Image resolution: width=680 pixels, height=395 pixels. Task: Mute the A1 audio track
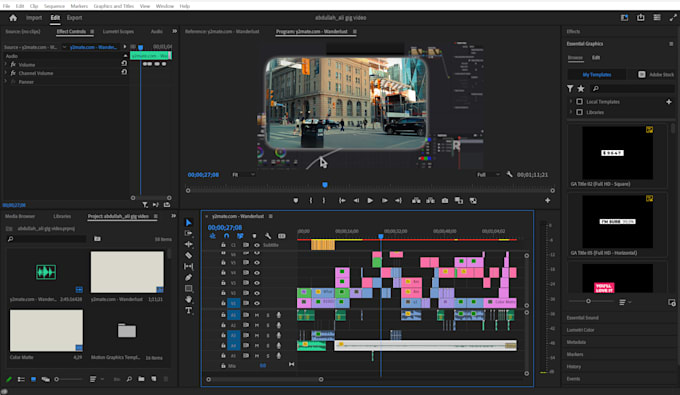[x=257, y=315]
